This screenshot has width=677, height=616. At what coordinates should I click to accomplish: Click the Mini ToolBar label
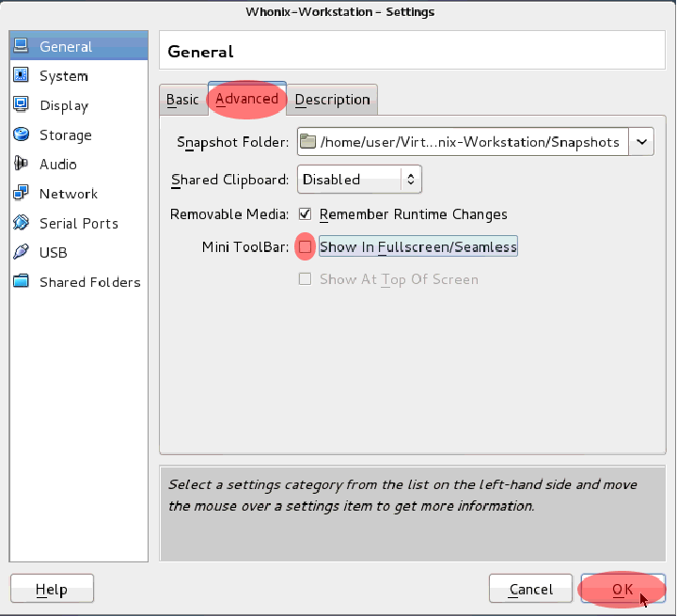tap(245, 247)
